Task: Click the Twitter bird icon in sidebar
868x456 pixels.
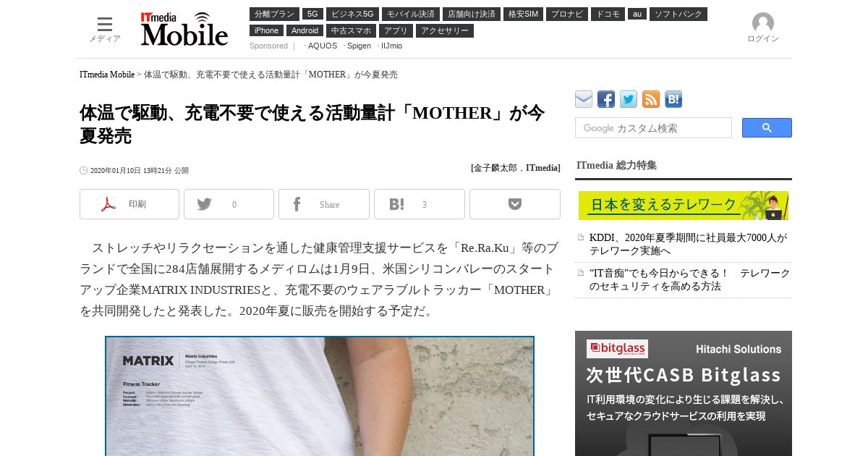Action: point(629,99)
